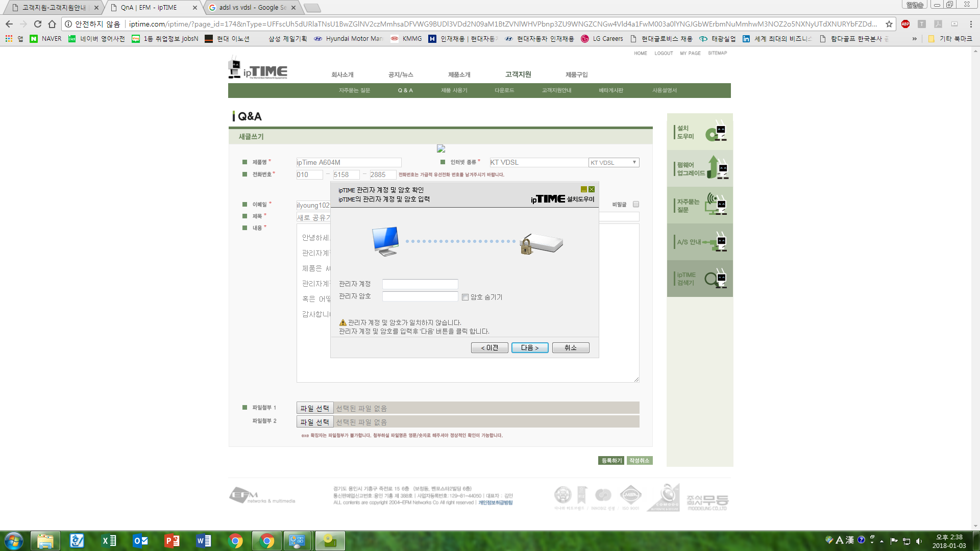Open the NAVER bookmark
Screen dimensions: 980x551
click(46, 39)
